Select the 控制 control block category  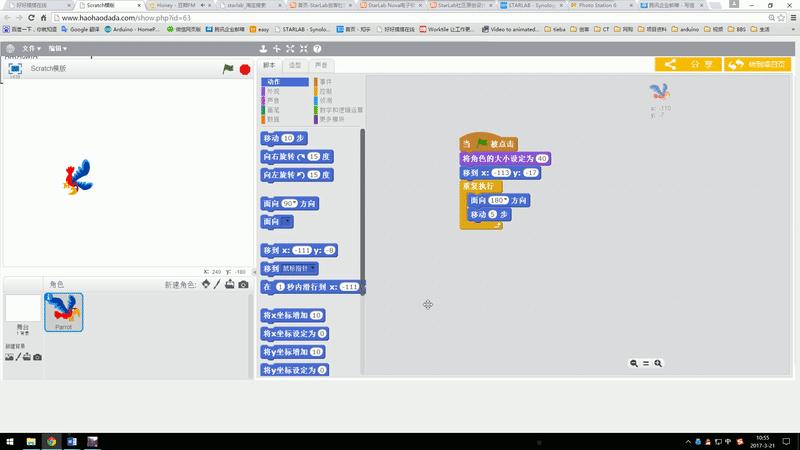coord(338,91)
